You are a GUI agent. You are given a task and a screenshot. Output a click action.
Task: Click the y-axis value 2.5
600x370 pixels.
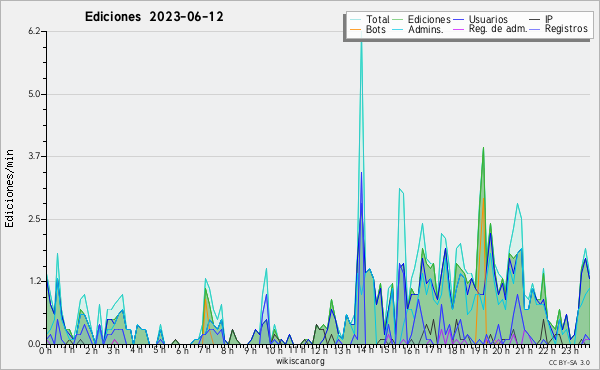click(x=34, y=219)
